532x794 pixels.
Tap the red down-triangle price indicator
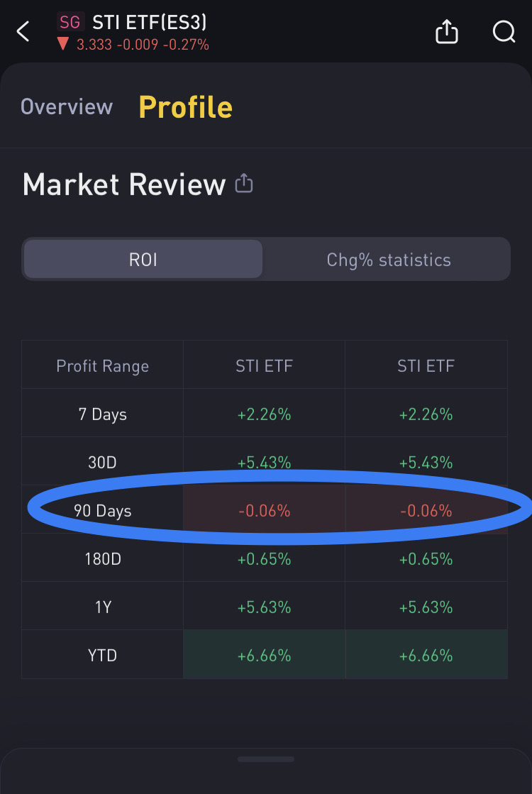coord(62,45)
